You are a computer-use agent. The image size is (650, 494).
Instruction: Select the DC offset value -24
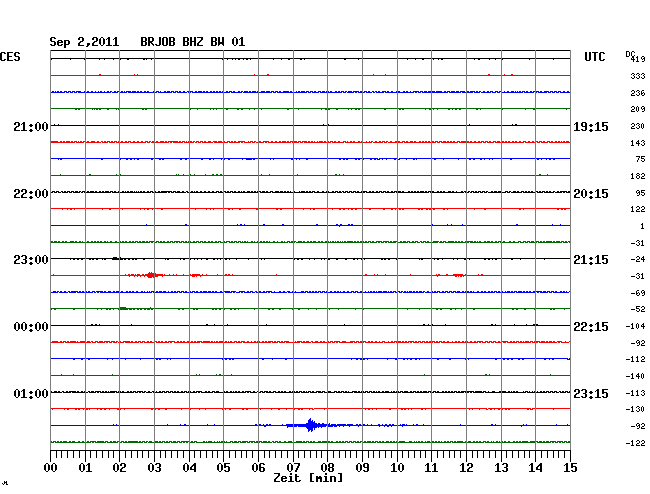pos(638,259)
